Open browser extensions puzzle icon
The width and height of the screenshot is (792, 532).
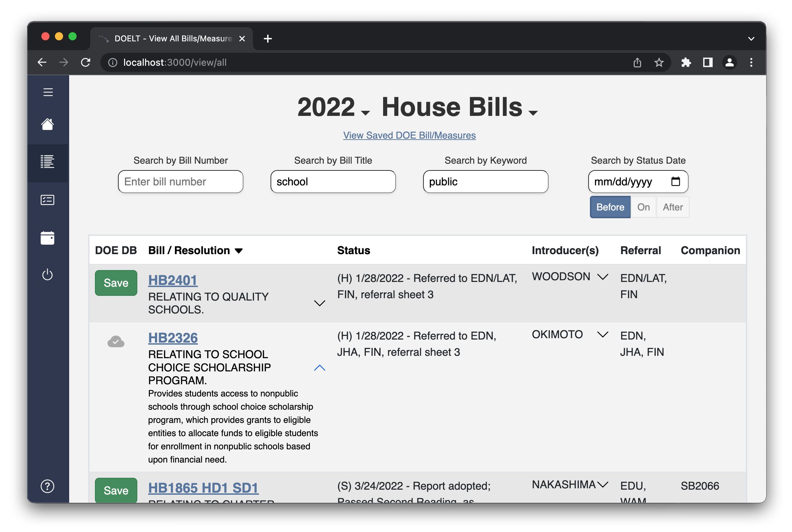(686, 62)
